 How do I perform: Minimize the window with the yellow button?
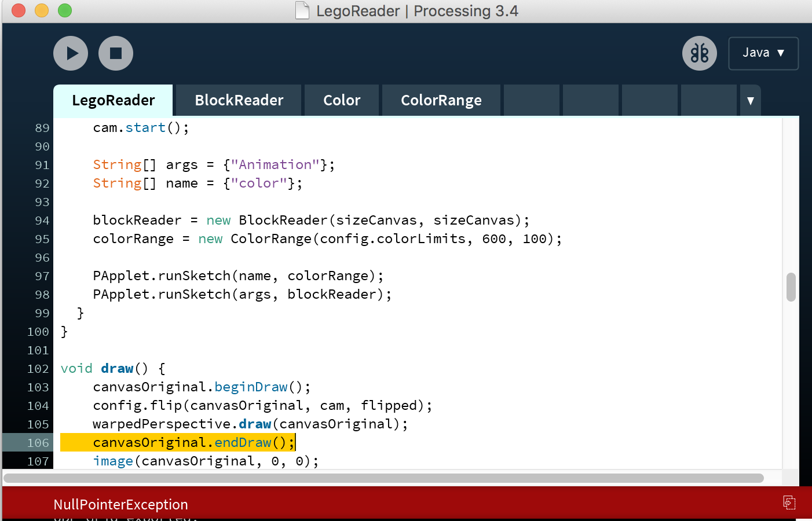tap(42, 10)
